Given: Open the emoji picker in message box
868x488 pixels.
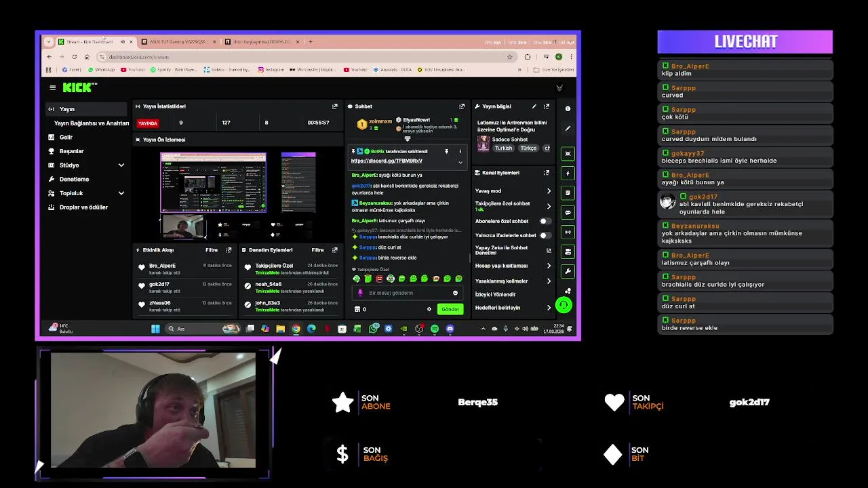Looking at the screenshot, I should pos(455,293).
